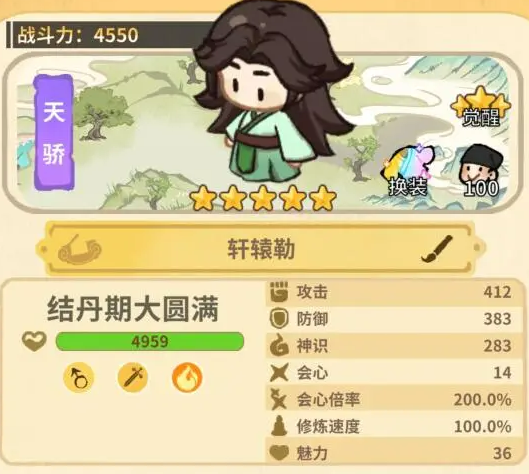Click the swirl icon next to 神识
The width and height of the screenshot is (529, 474).
[x=279, y=346]
